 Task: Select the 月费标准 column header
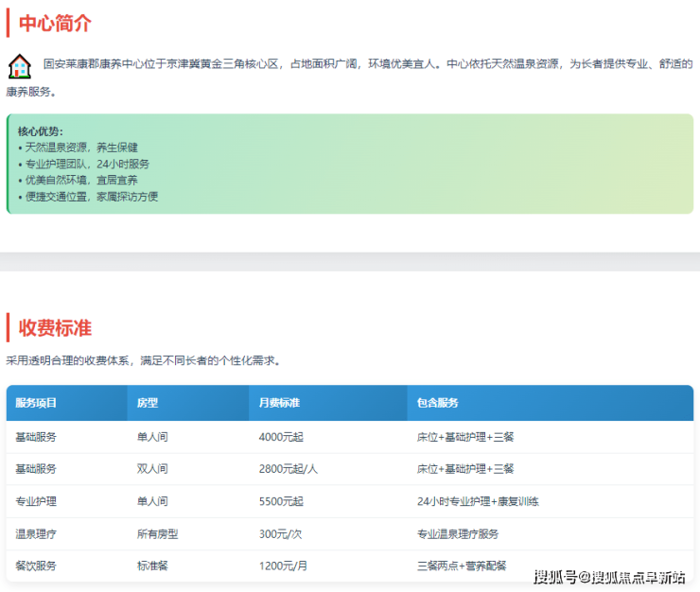point(279,403)
